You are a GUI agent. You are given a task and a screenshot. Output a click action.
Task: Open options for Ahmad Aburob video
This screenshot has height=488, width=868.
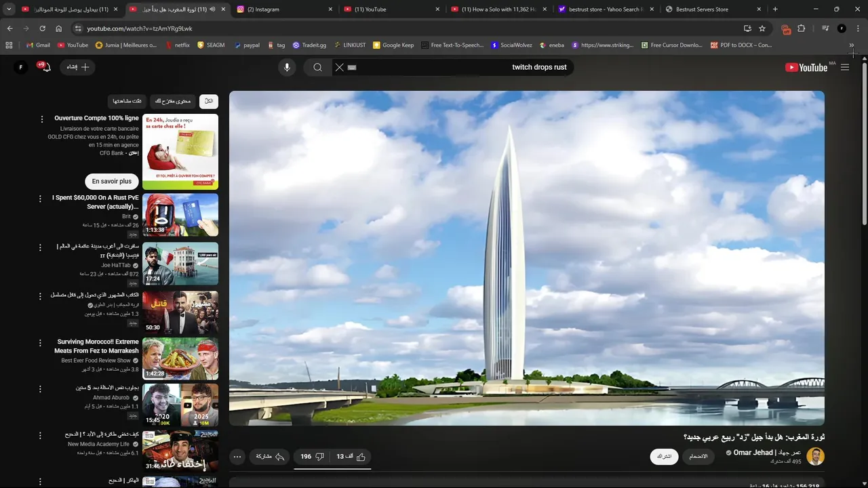[x=41, y=389]
